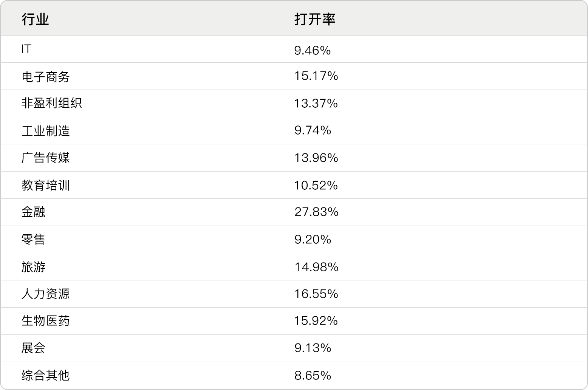
Task: Click the 打开率 column header
Action: [x=315, y=19]
